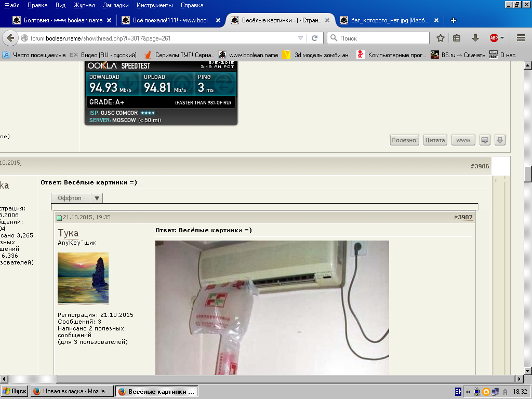Reload the page with the refresh icon
The height and width of the screenshot is (399, 532).
point(314,38)
